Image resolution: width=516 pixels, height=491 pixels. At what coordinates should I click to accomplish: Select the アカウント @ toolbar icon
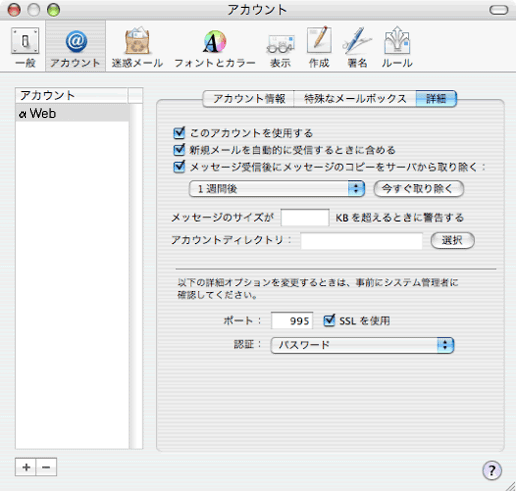pyautogui.click(x=76, y=41)
